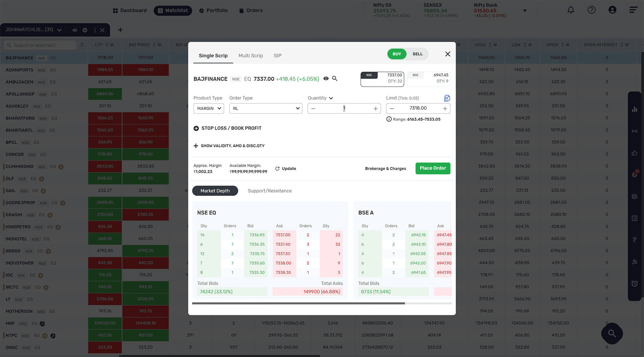The height and width of the screenshot is (357, 644).
Task: Click the floating search button at bottom right
Action: [612, 333]
